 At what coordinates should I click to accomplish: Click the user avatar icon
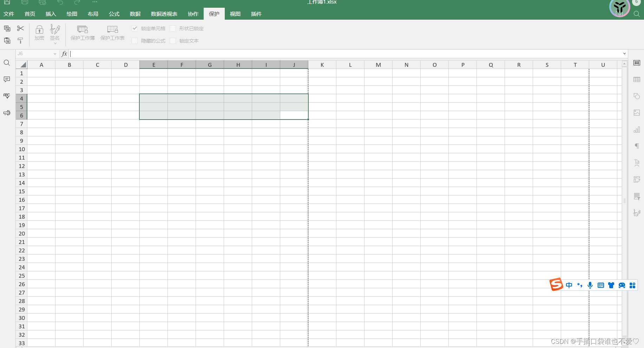pos(619,8)
